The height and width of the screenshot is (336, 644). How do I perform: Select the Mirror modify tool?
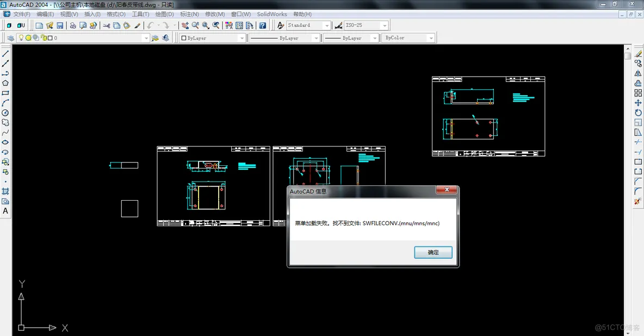point(638,73)
